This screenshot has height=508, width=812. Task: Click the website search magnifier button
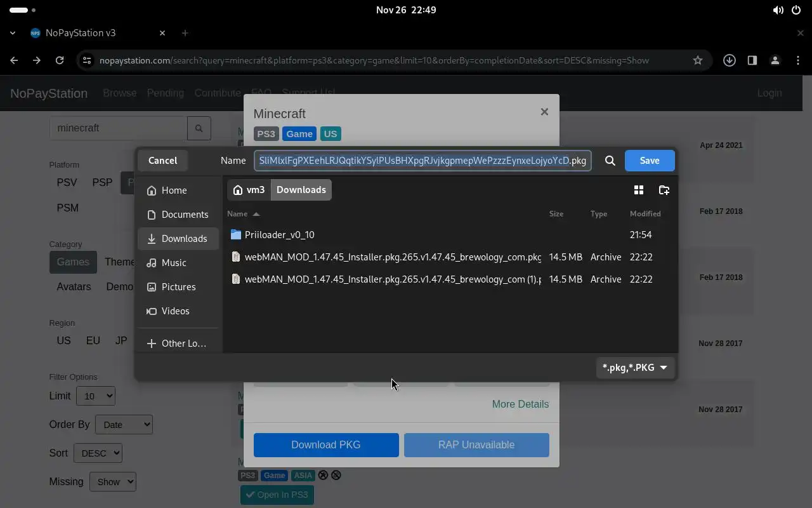coord(199,128)
